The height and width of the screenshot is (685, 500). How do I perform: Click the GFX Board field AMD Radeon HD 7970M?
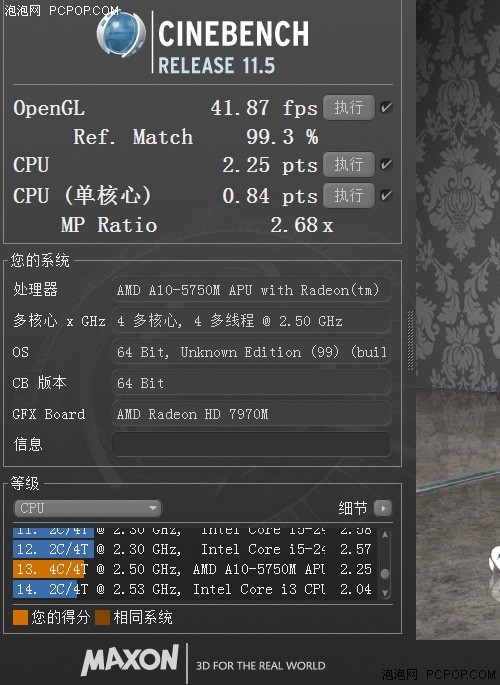(251, 414)
